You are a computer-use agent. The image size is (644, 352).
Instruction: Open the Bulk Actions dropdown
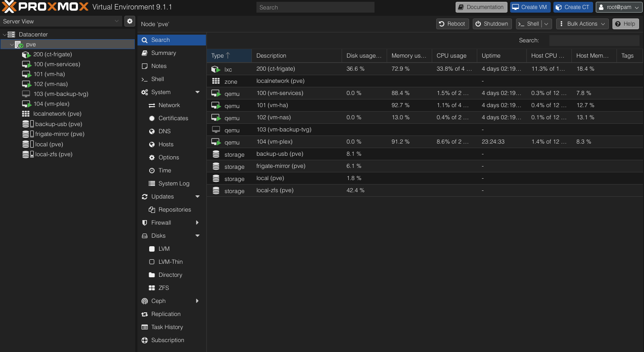[x=582, y=24]
